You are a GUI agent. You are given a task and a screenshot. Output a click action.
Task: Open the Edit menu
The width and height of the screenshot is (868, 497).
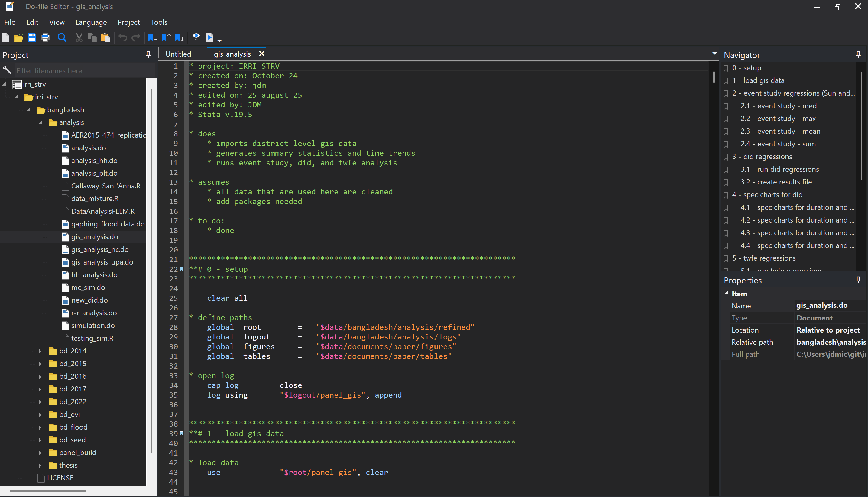tap(32, 22)
